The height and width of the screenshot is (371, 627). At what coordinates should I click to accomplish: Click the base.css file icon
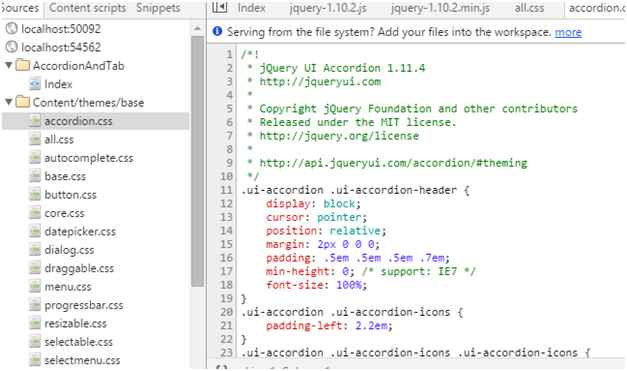[35, 176]
